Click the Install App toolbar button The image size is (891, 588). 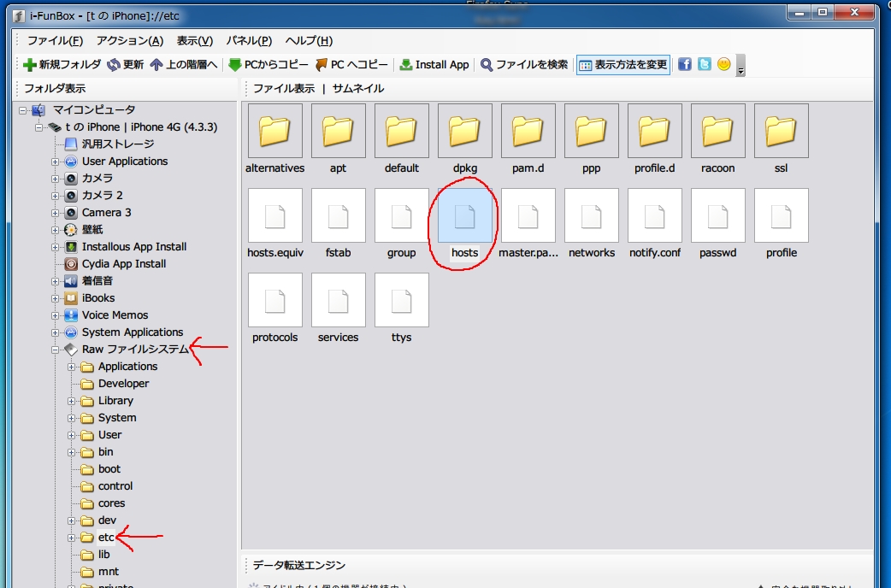click(x=434, y=65)
